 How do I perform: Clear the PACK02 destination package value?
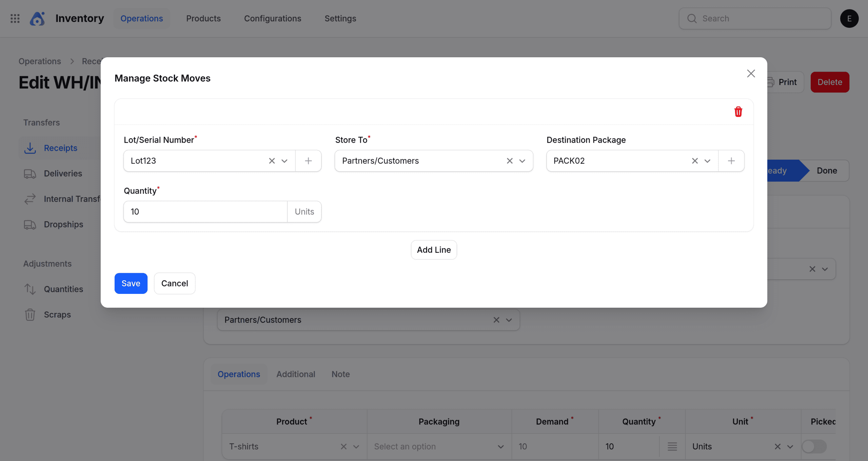(x=694, y=161)
